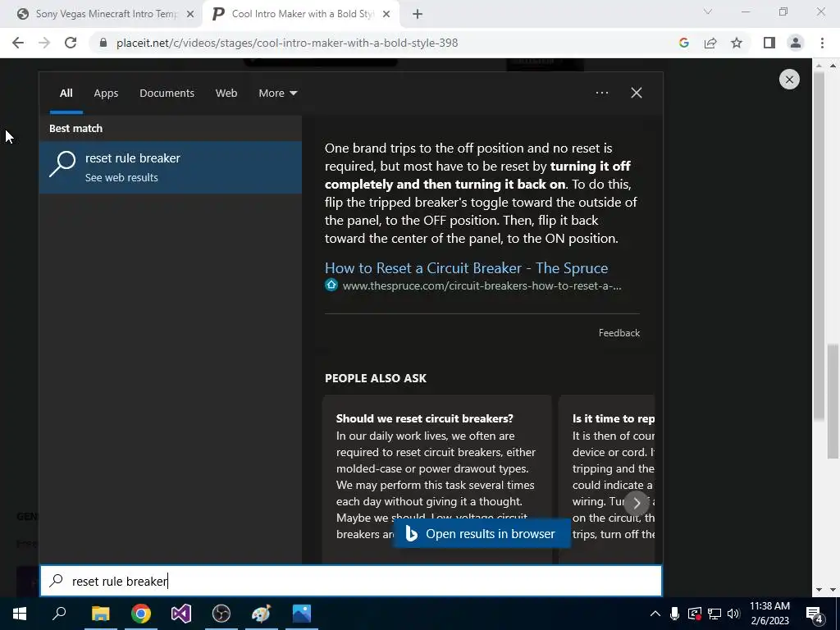Open Google Chrome from taskbar
Image resolution: width=840 pixels, height=630 pixels.
[x=141, y=614]
